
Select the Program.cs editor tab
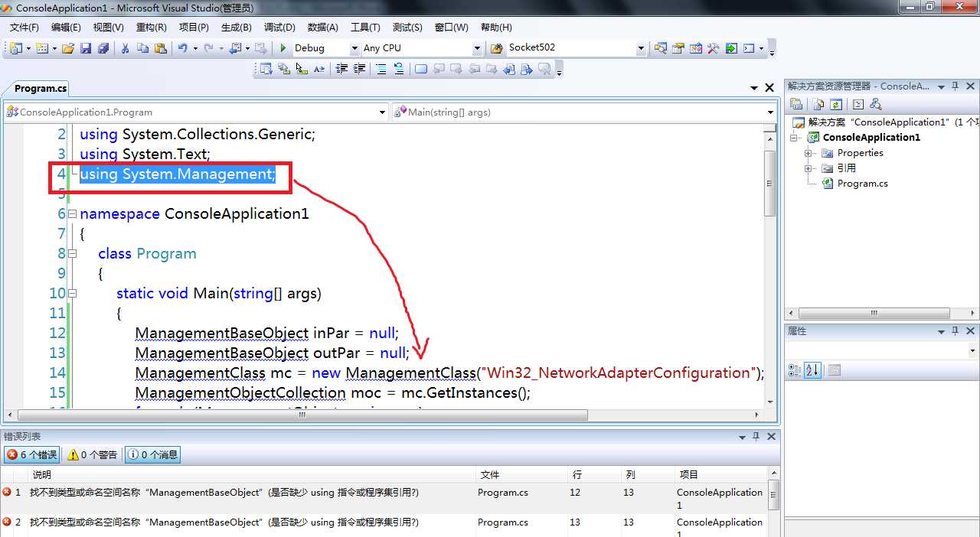[x=41, y=89]
